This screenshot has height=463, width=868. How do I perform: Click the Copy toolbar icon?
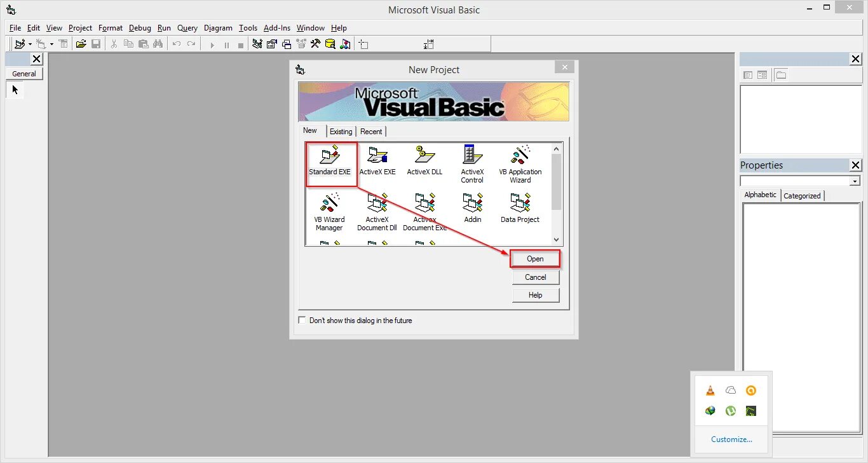click(129, 44)
